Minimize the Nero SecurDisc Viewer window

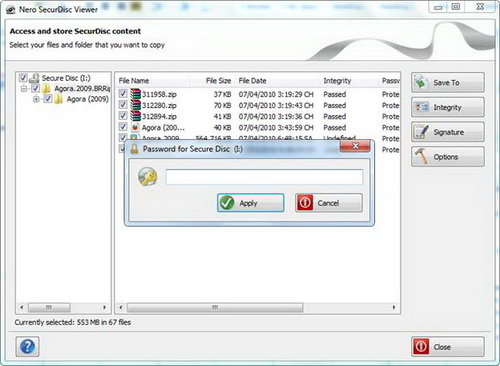click(438, 7)
